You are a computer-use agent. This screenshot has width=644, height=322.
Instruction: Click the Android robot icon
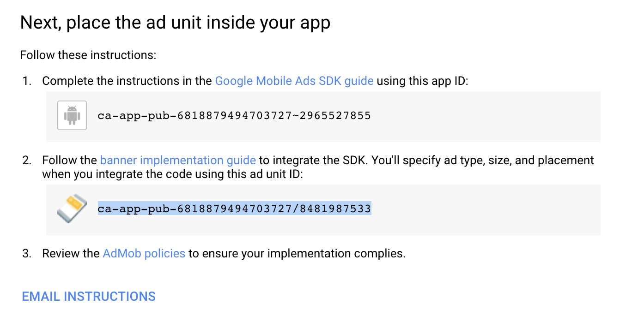pyautogui.click(x=72, y=115)
